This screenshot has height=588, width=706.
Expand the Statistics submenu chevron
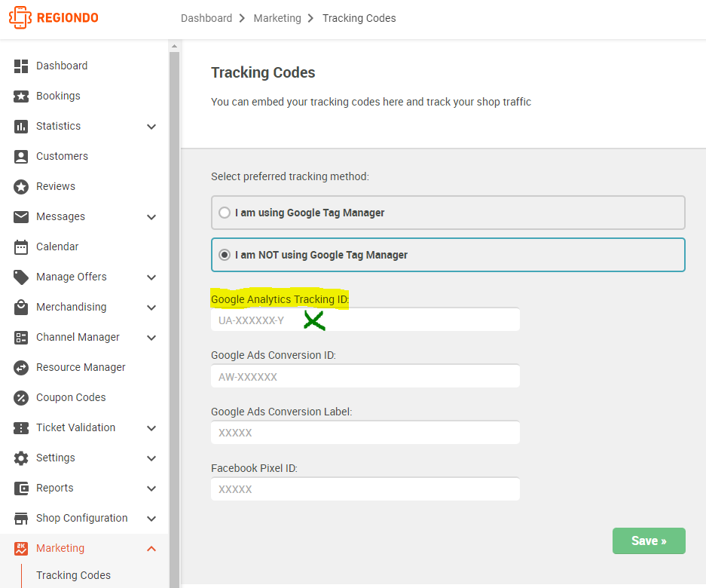[151, 127]
